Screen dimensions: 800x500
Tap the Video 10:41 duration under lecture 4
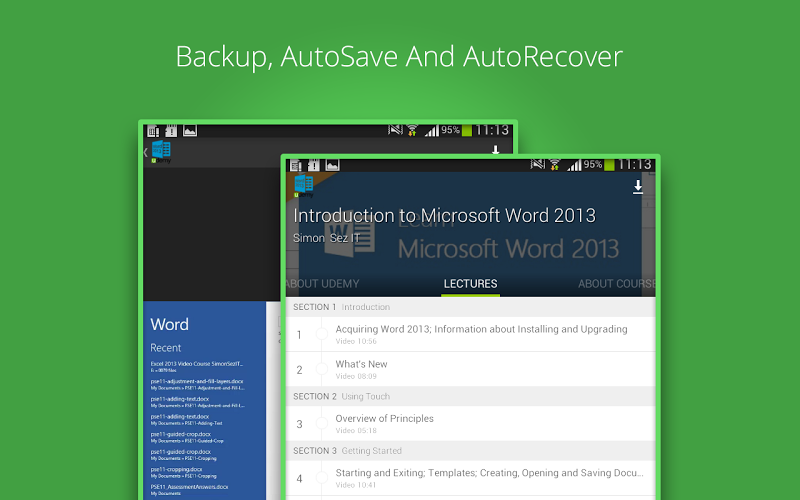[356, 485]
